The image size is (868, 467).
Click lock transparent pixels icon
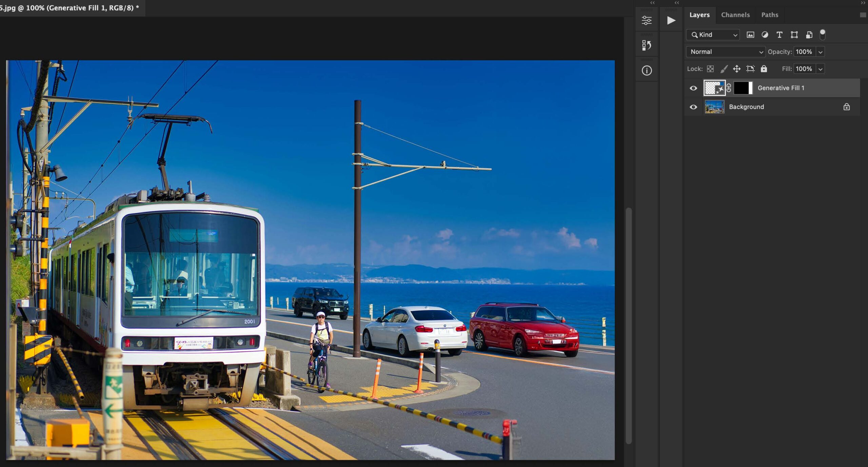710,69
